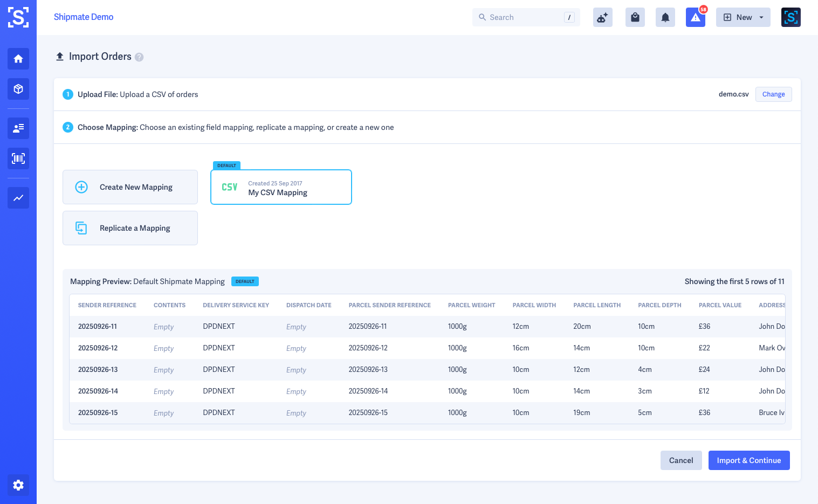Image resolution: width=818 pixels, height=504 pixels.
Task: Open the alerts warning triangle icon
Action: (x=695, y=17)
